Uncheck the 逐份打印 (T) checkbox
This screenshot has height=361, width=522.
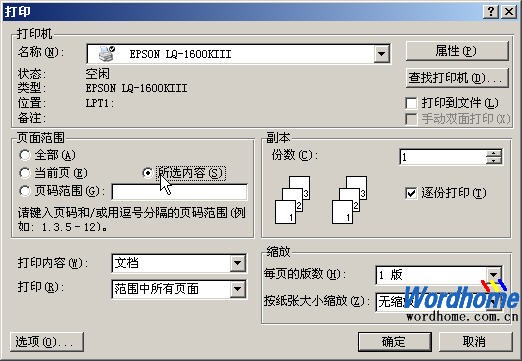tap(411, 193)
